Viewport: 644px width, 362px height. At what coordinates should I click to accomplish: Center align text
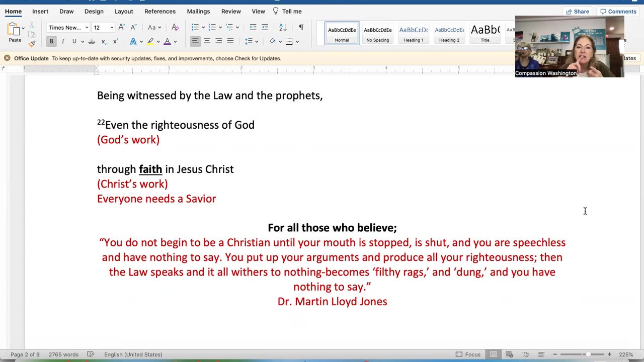pyautogui.click(x=207, y=41)
